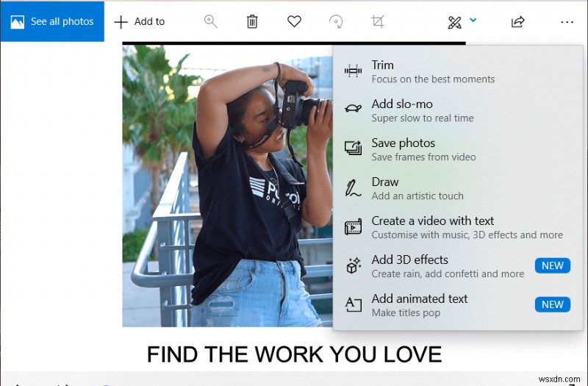This screenshot has width=588, height=386.
Task: Click the zoom magnifier icon
Action: tap(210, 21)
